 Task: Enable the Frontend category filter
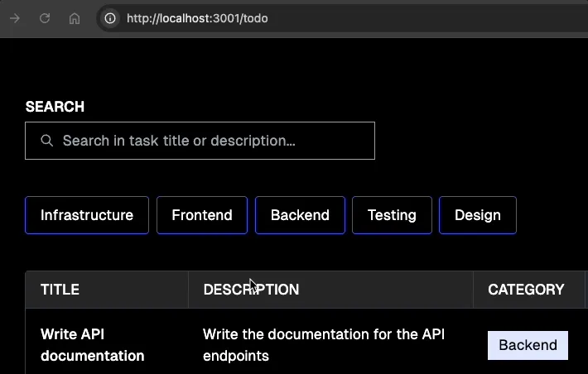click(202, 215)
